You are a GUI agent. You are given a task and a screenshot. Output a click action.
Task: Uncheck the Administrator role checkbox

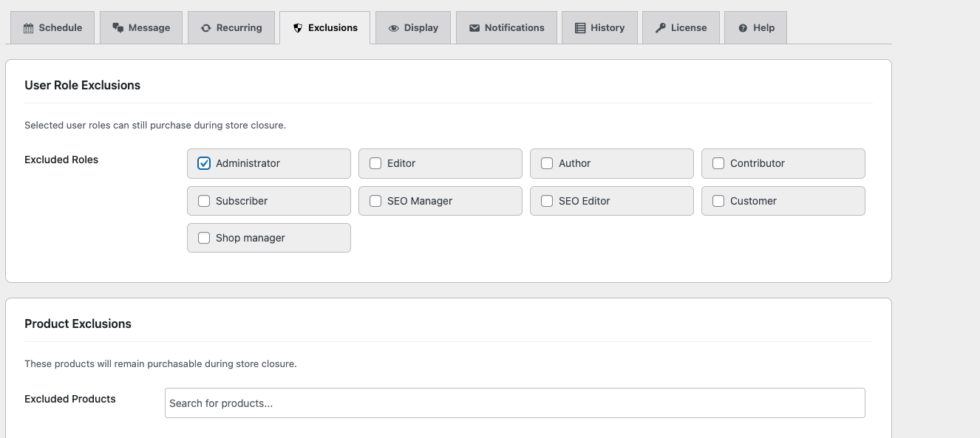click(204, 163)
